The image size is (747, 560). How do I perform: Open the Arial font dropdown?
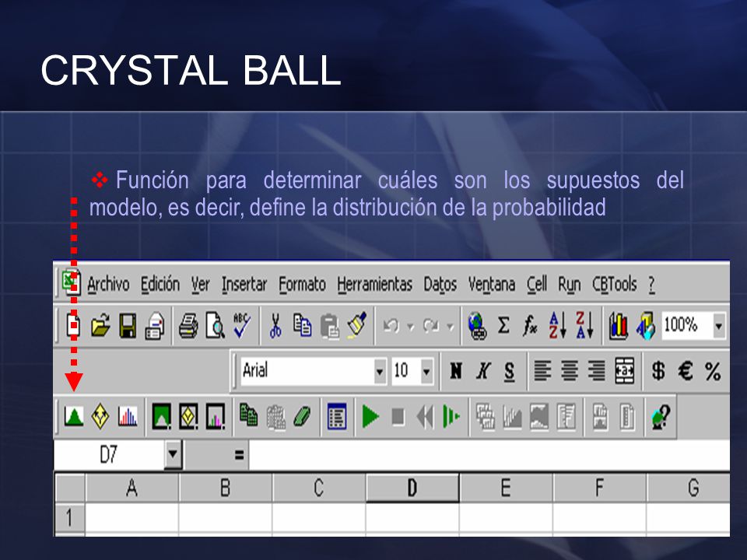pyautogui.click(x=380, y=370)
